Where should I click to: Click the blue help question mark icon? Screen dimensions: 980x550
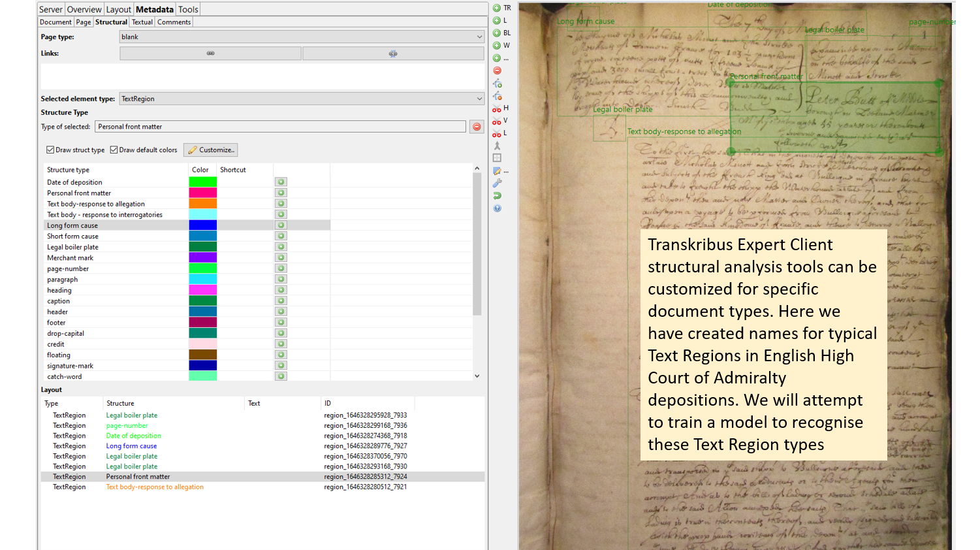pyautogui.click(x=497, y=208)
